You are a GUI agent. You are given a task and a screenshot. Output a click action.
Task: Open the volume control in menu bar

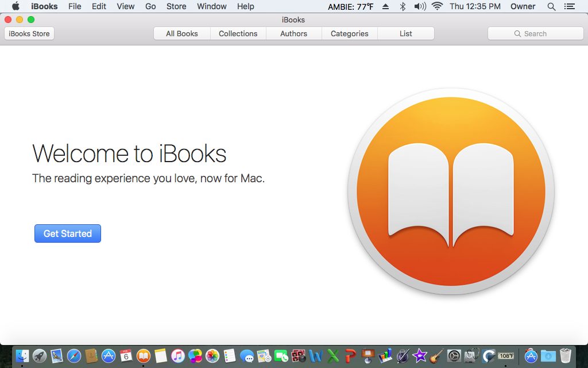(x=420, y=6)
